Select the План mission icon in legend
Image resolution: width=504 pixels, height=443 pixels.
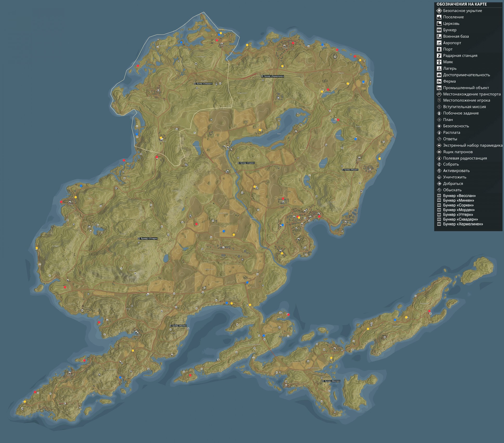(x=439, y=120)
